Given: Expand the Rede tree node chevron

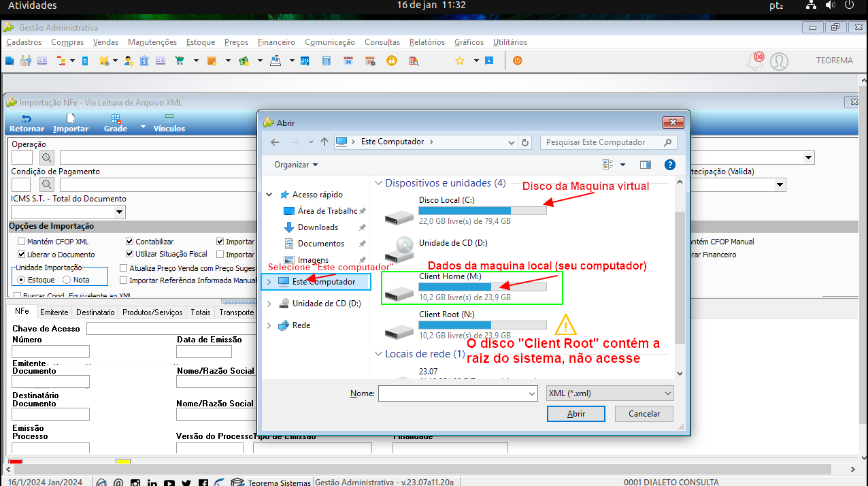Looking at the screenshot, I should [x=269, y=325].
